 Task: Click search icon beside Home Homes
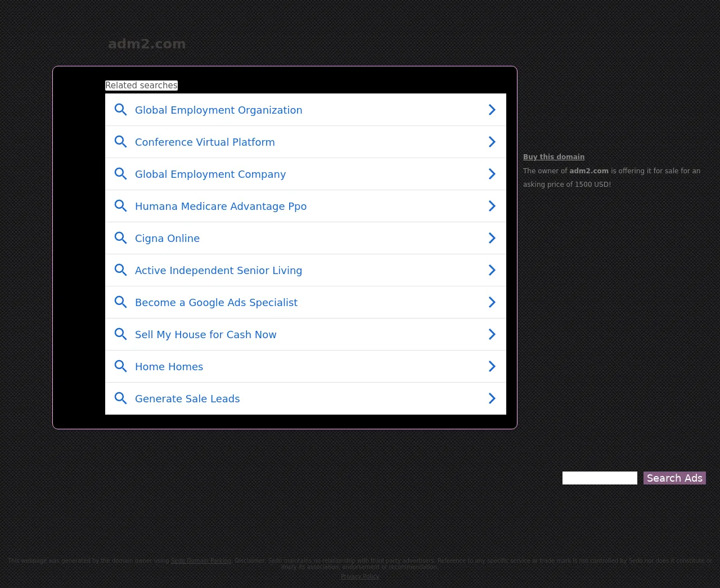coord(120,366)
